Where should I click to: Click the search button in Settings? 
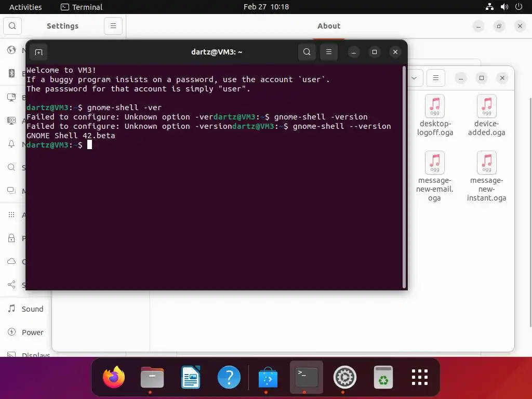pyautogui.click(x=12, y=26)
